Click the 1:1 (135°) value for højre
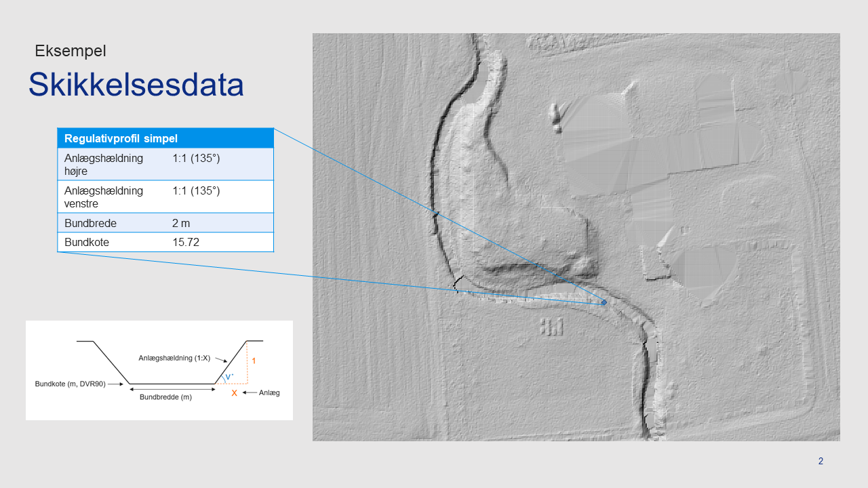Viewport: 868px width, 488px height. [196, 159]
